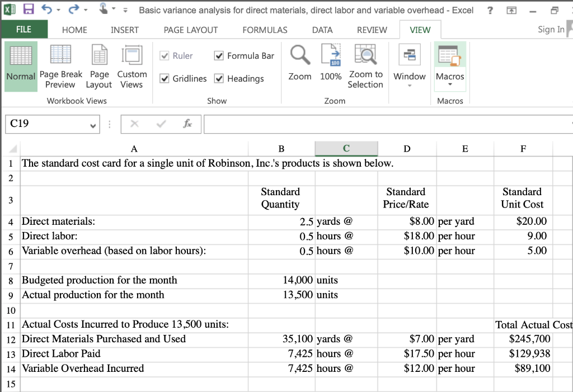This screenshot has height=392, width=573.
Task: Click the Cancel X in formula bar
Action: (x=134, y=124)
